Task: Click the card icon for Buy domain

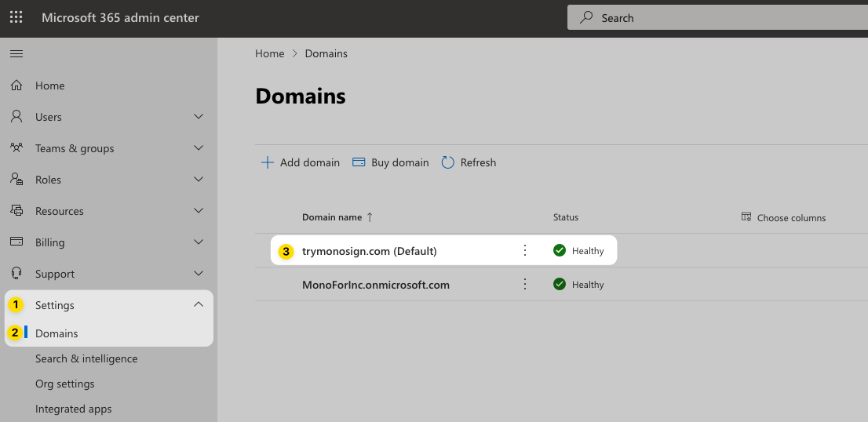Action: (x=359, y=162)
